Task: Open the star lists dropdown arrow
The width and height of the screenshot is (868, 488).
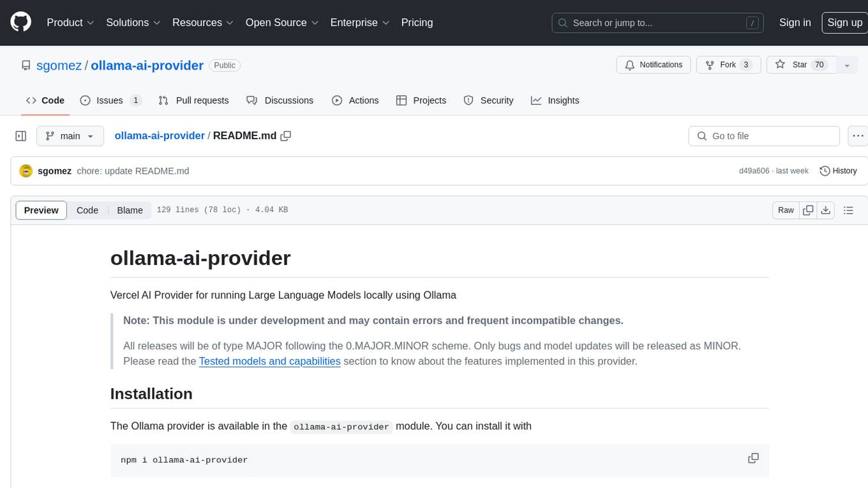Action: click(x=847, y=65)
